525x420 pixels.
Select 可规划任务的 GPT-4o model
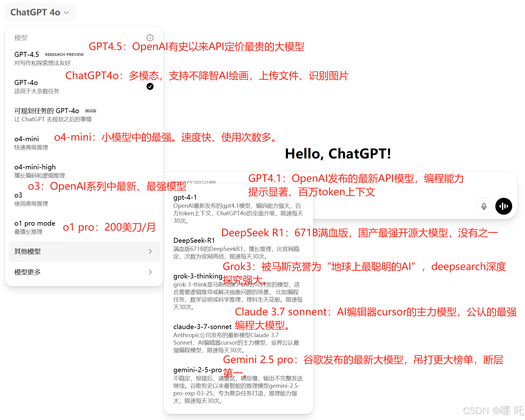(x=84, y=115)
